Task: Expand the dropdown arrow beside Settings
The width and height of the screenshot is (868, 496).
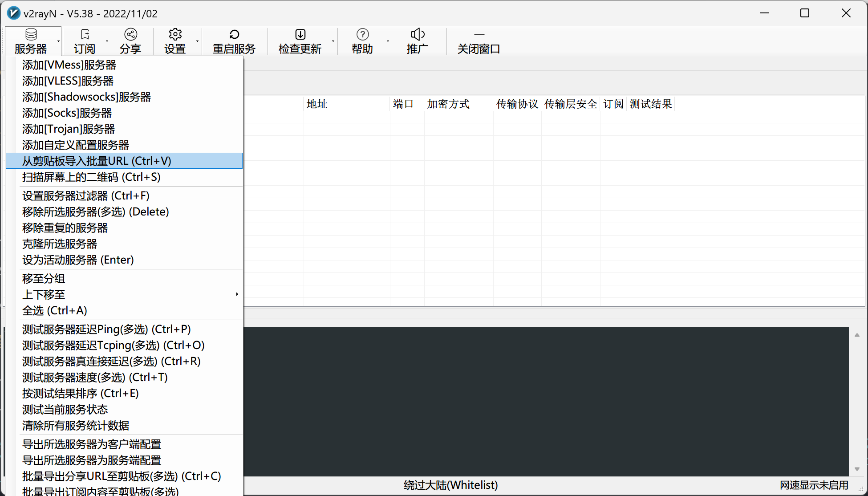Action: click(197, 41)
